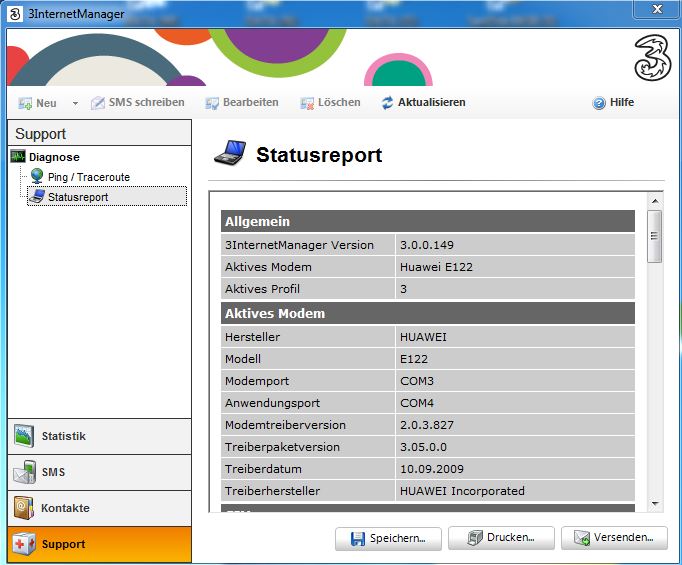The width and height of the screenshot is (682, 565).
Task: Click the report scrollbar up arrow
Action: coord(655,201)
